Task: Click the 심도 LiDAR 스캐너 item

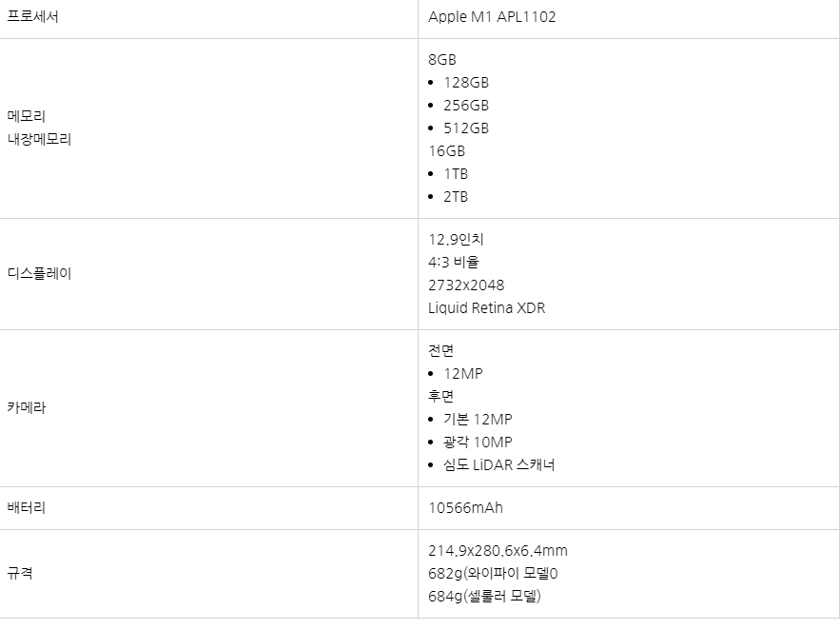Action: [x=498, y=465]
